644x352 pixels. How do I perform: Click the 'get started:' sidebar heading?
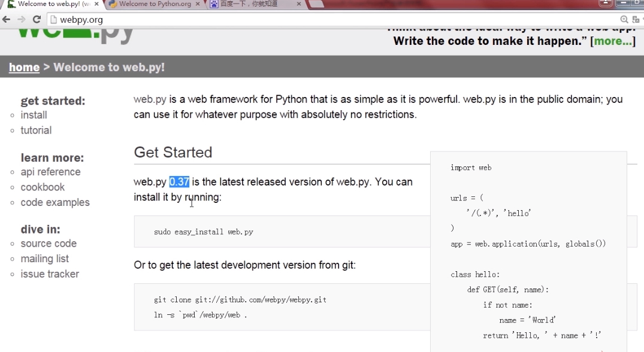click(x=53, y=101)
